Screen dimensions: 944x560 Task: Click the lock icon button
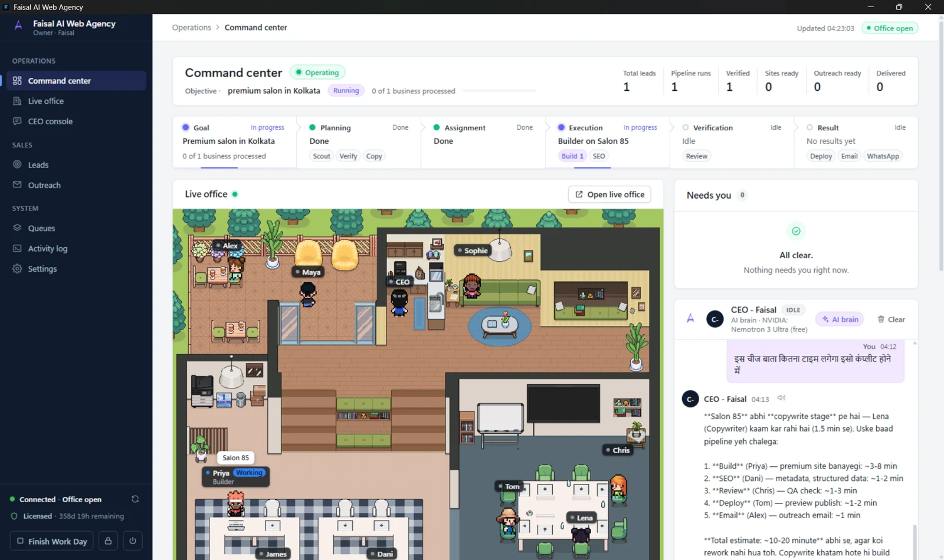(108, 541)
